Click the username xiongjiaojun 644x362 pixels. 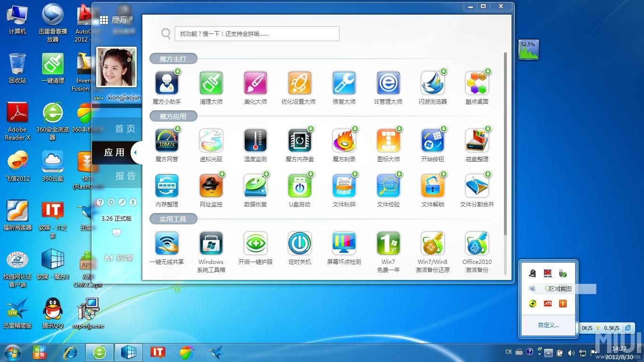tap(124, 98)
